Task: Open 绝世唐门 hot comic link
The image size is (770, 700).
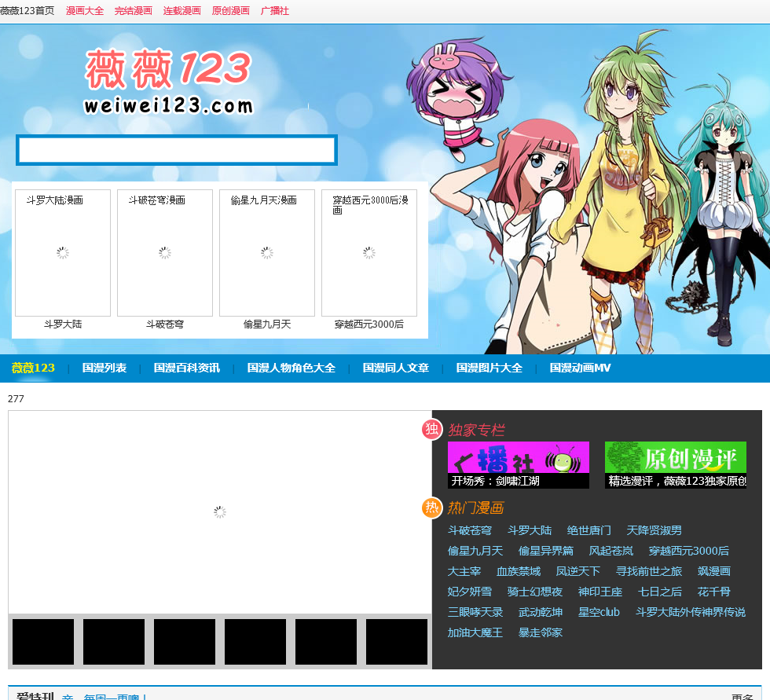Action: pyautogui.click(x=588, y=530)
